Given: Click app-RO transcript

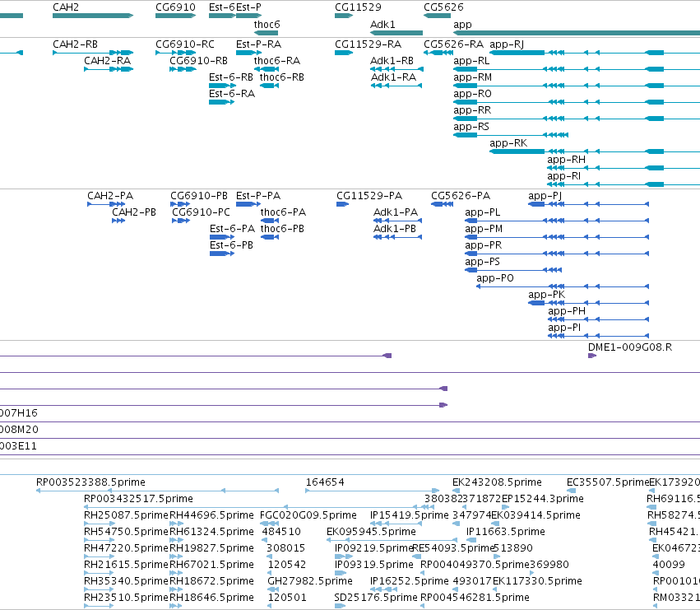Looking at the screenshot, I should pos(577,102).
